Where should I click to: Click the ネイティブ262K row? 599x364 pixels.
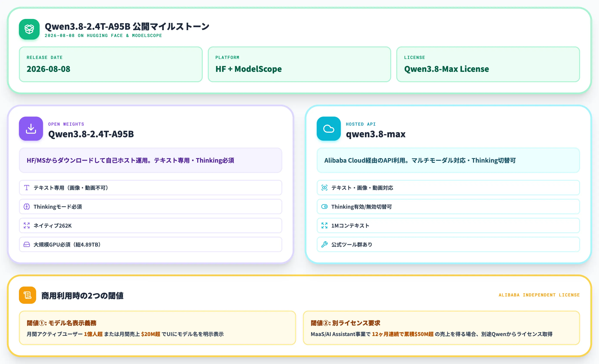click(x=150, y=225)
